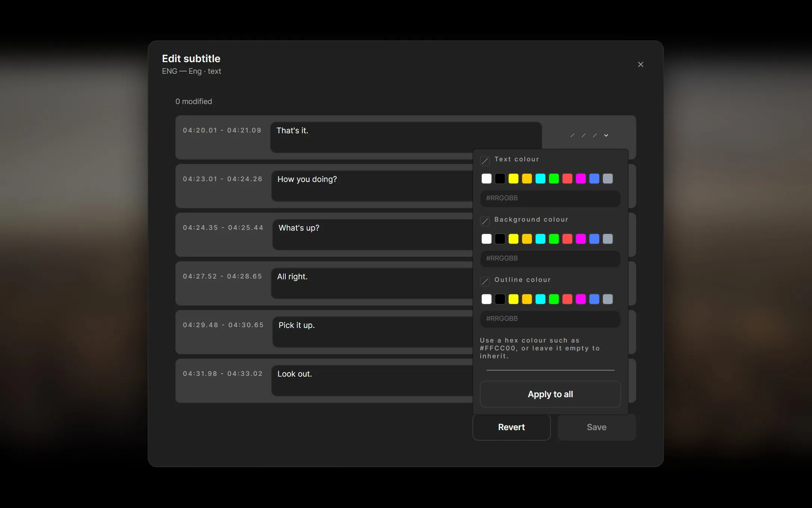The height and width of the screenshot is (508, 812).
Task: Edit the "How you doing?" subtitle text box
Action: tap(372, 186)
